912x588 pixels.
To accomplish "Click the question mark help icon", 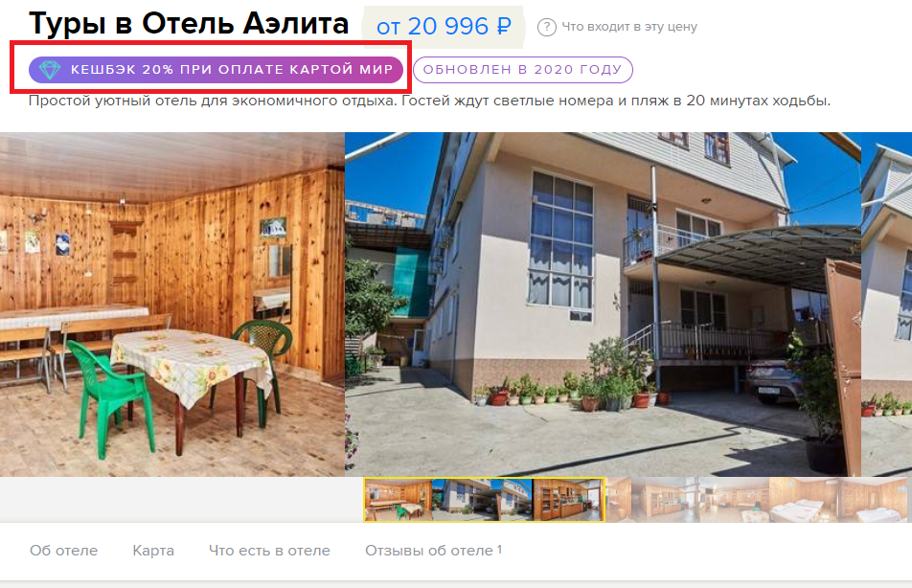I will click(546, 27).
